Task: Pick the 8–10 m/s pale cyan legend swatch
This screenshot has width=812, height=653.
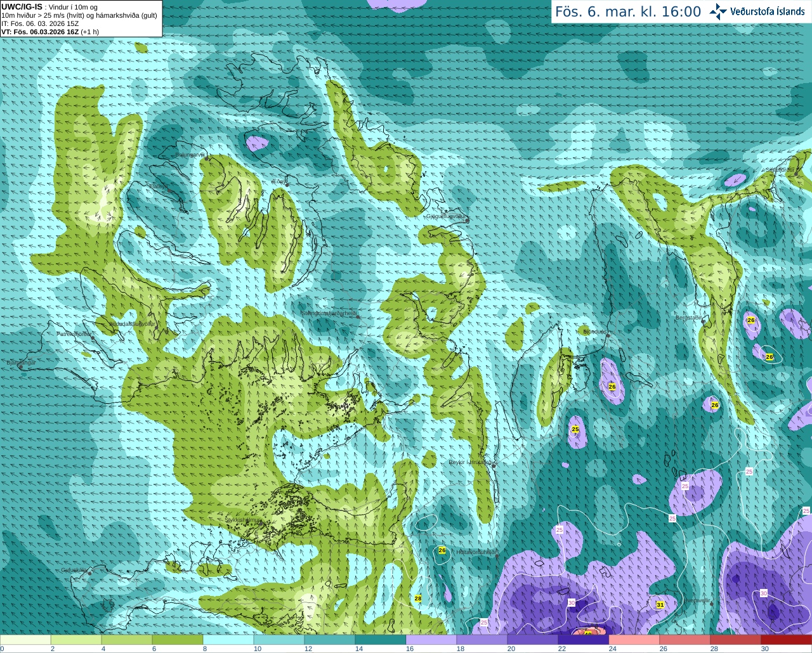Action: tap(228, 640)
